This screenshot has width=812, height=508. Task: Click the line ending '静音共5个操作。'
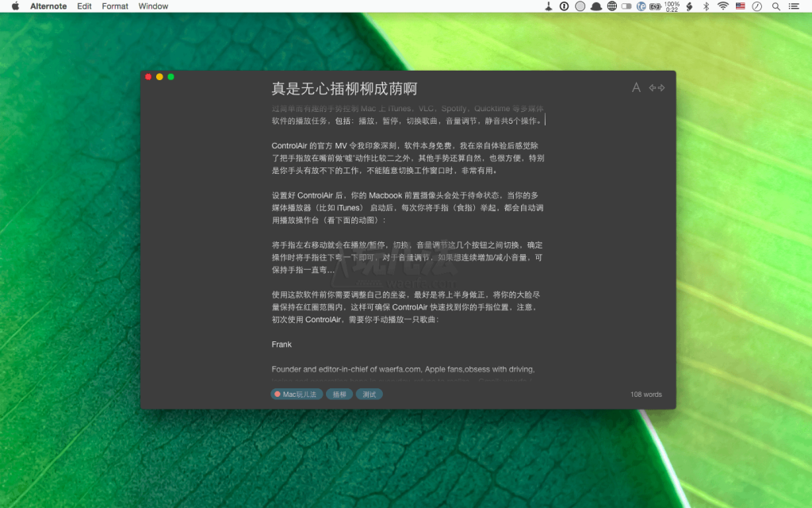408,121
